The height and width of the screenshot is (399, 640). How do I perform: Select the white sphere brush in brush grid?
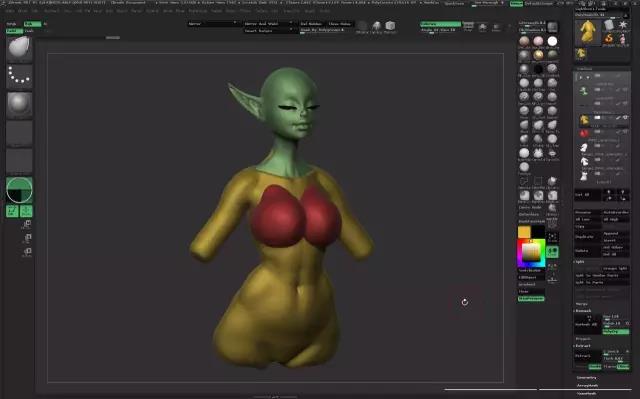pyautogui.click(x=552, y=41)
